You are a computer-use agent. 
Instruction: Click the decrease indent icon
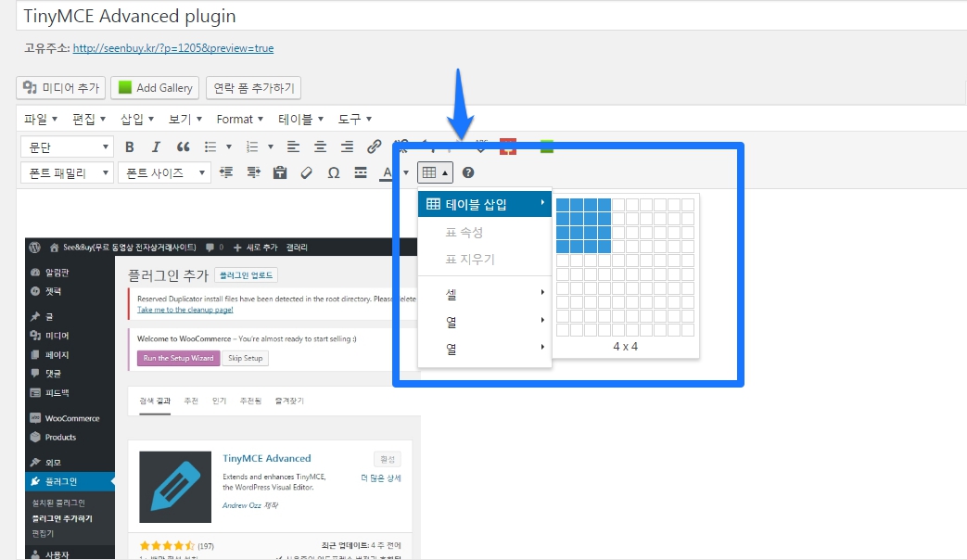point(228,172)
